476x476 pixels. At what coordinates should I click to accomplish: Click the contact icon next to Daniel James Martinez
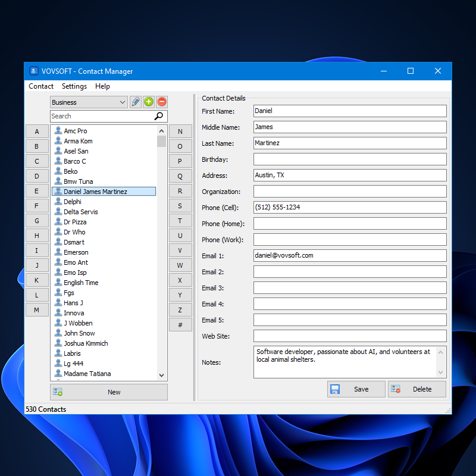click(59, 191)
